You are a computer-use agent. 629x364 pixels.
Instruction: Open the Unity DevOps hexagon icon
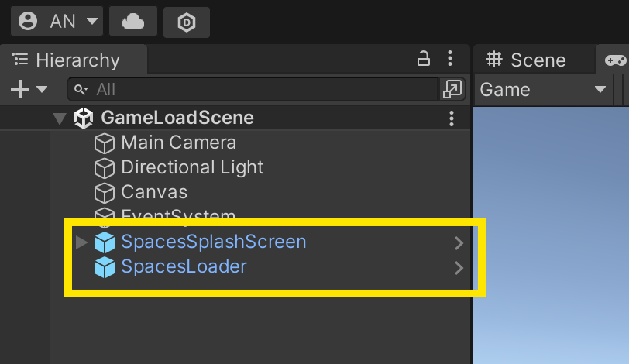coord(187,22)
